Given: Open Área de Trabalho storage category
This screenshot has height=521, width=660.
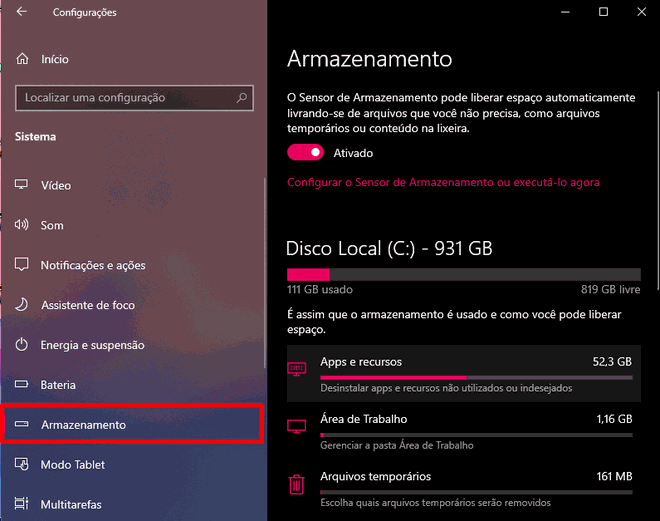Looking at the screenshot, I should tap(464, 431).
